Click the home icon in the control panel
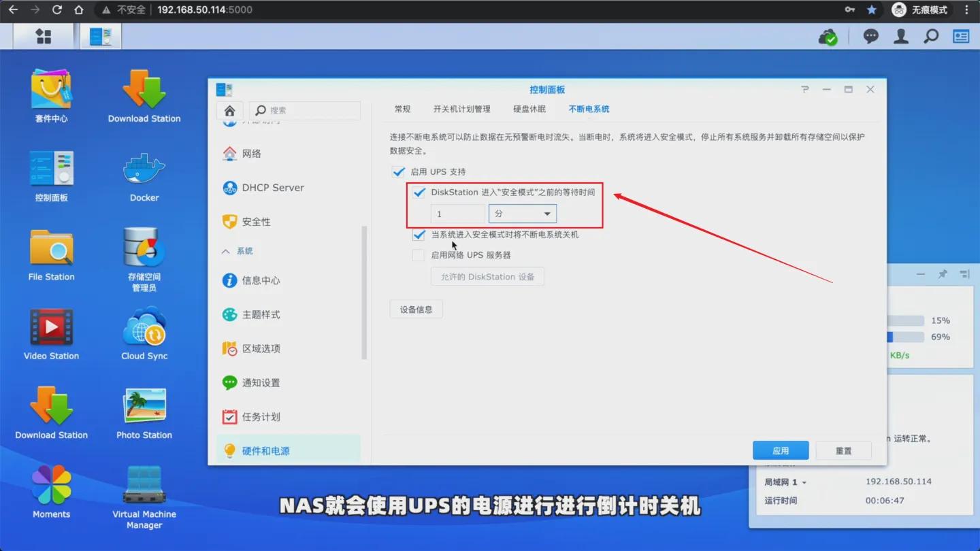Screen dimensions: 980x551 [x=229, y=110]
